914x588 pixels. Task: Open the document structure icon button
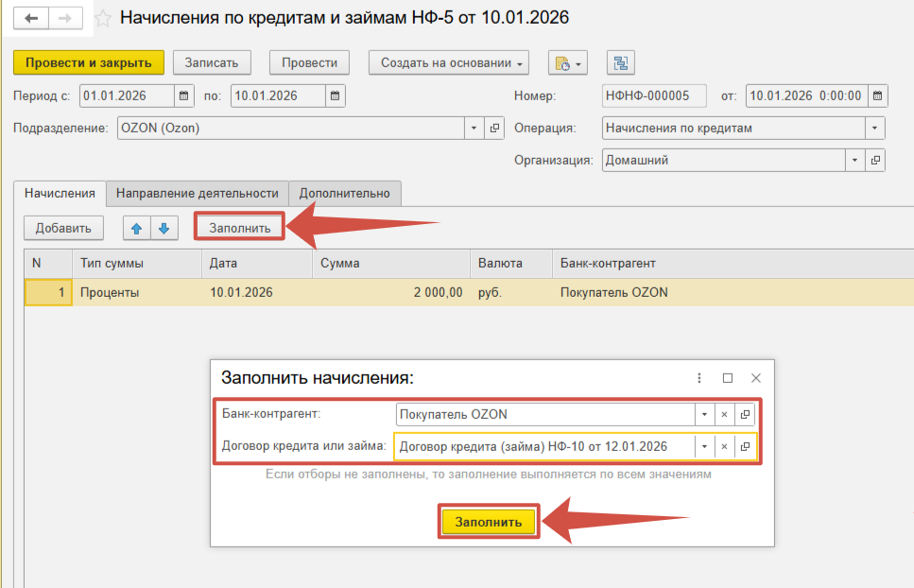coord(620,63)
